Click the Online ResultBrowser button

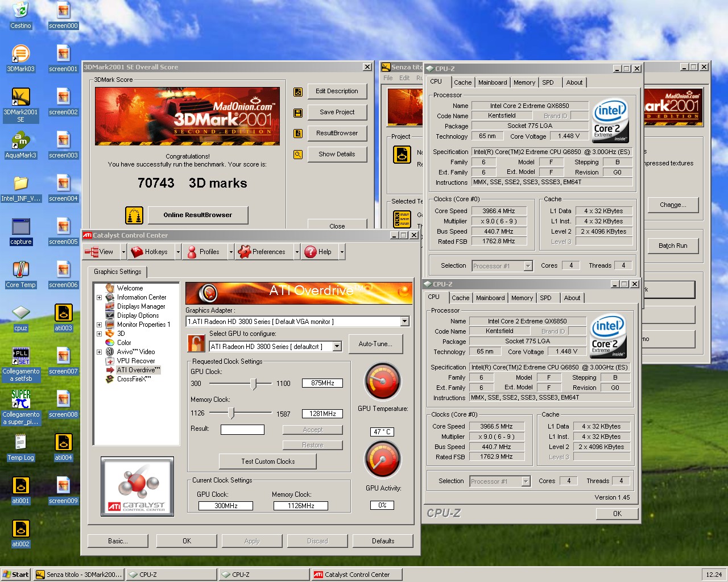coord(198,215)
